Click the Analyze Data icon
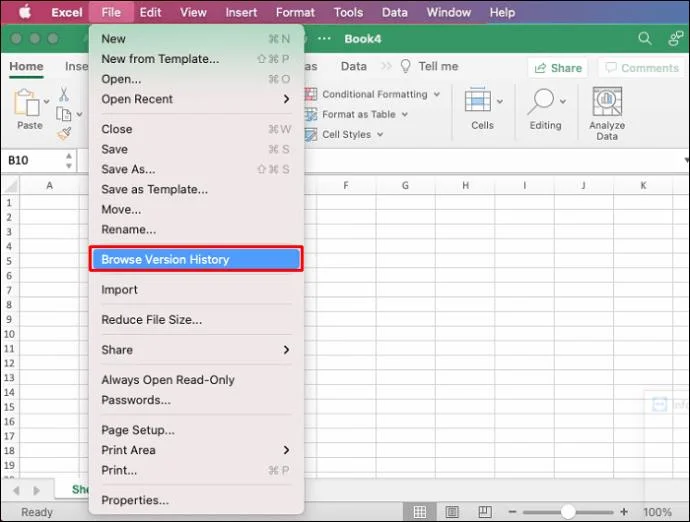Viewport: 690px width, 522px height. pos(607,102)
